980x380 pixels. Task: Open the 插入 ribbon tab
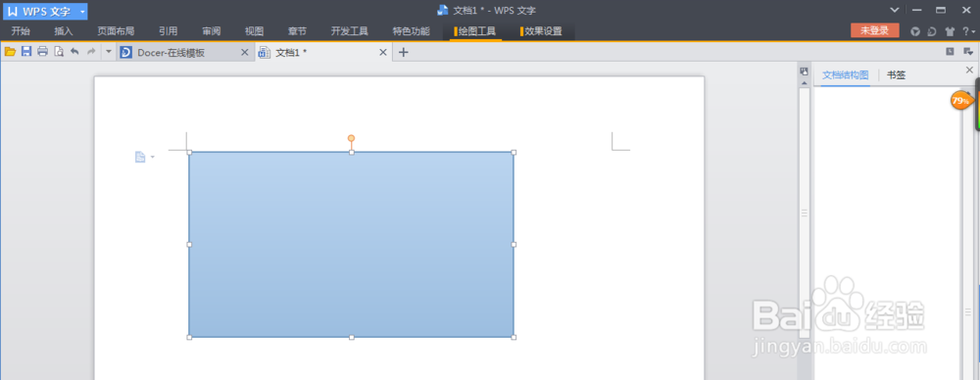point(64,31)
